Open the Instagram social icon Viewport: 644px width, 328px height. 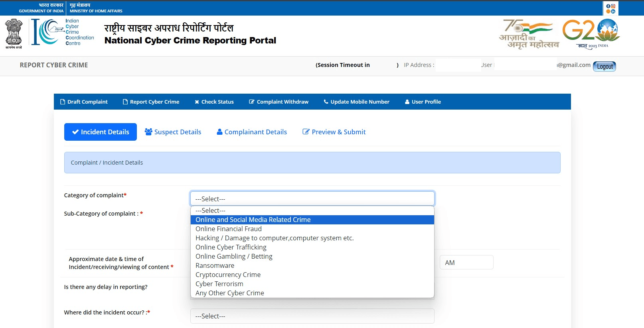tap(613, 6)
